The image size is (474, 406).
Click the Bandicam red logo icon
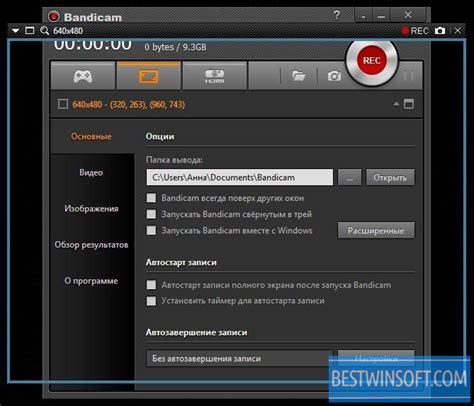point(53,16)
